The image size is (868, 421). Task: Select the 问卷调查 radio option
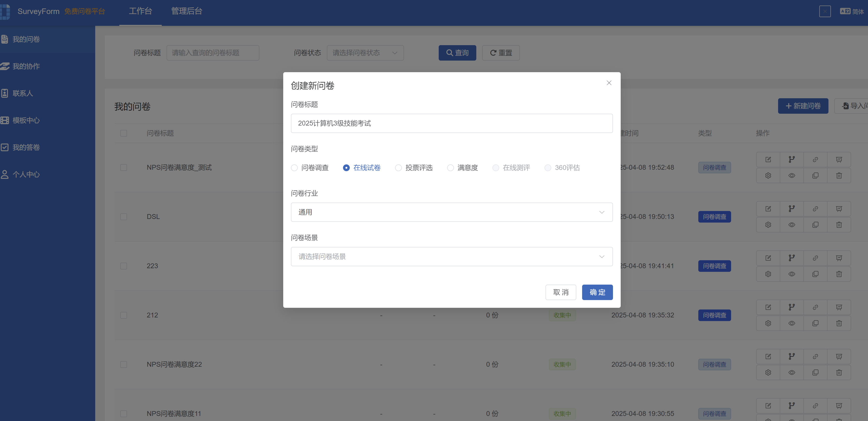tap(310, 168)
